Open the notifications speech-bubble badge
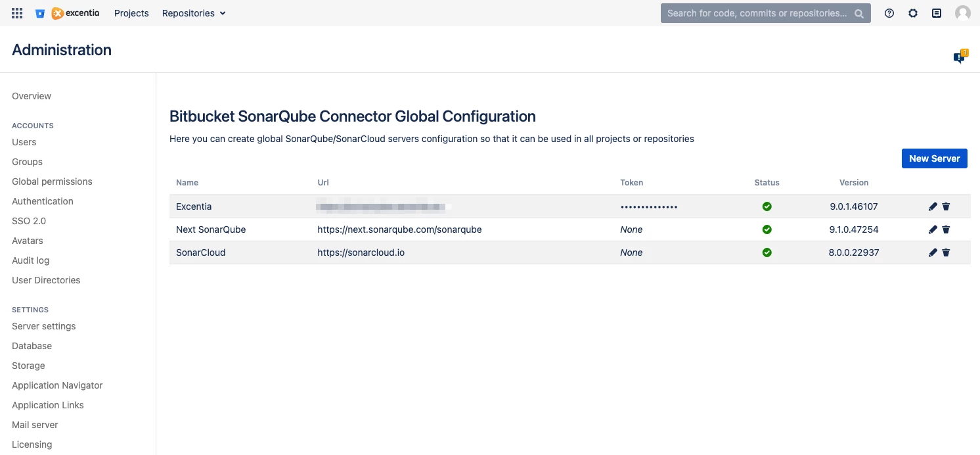 958,57
